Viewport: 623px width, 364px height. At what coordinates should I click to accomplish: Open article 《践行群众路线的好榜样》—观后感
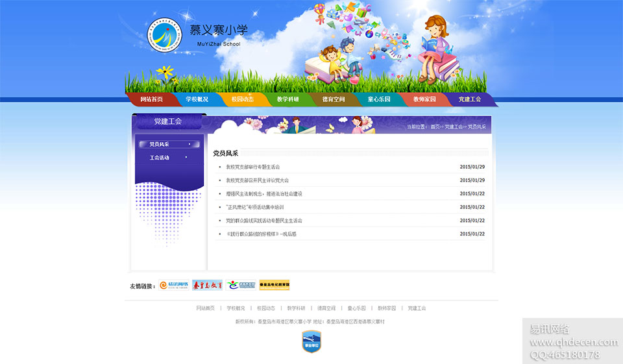(261, 234)
